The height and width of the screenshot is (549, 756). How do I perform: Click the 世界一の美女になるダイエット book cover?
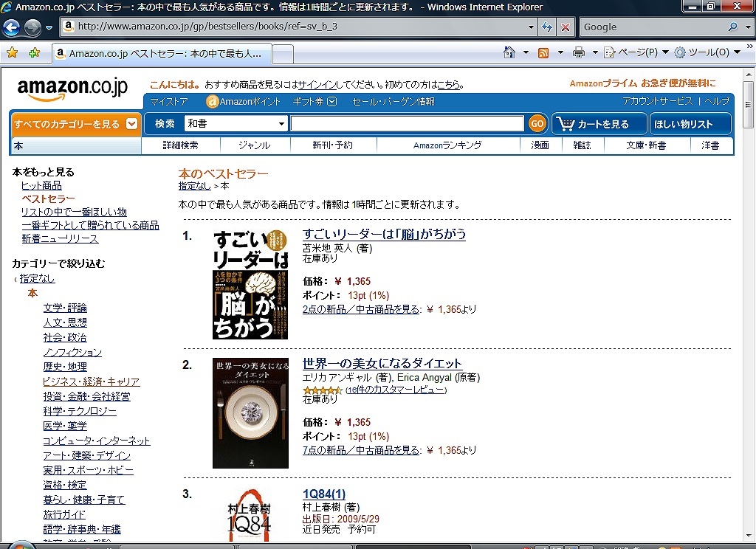pyautogui.click(x=250, y=413)
